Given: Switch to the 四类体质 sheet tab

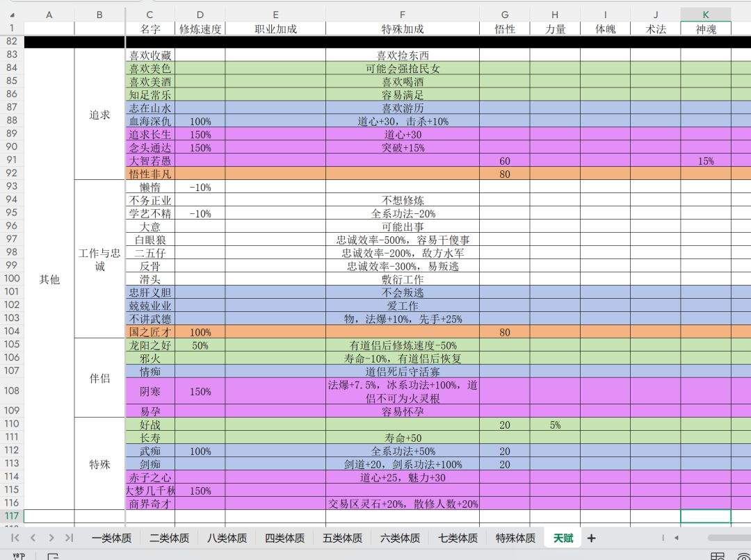Looking at the screenshot, I should 284,538.
